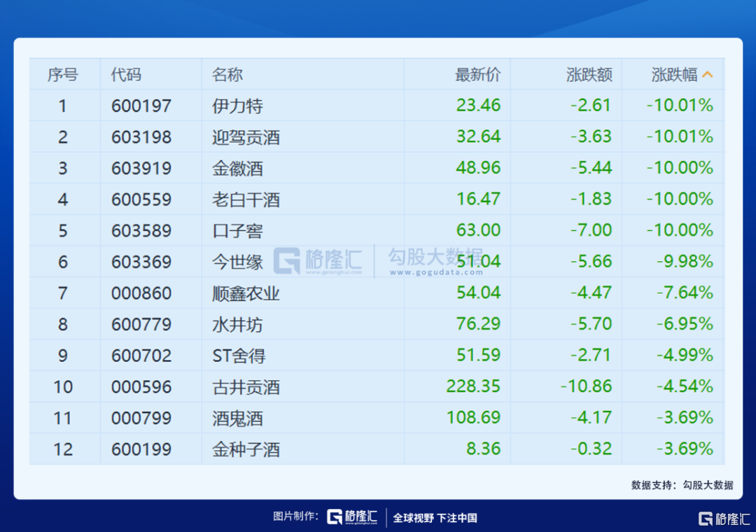Click the change amount -7.00
The width and height of the screenshot is (756, 532).
pos(591,230)
